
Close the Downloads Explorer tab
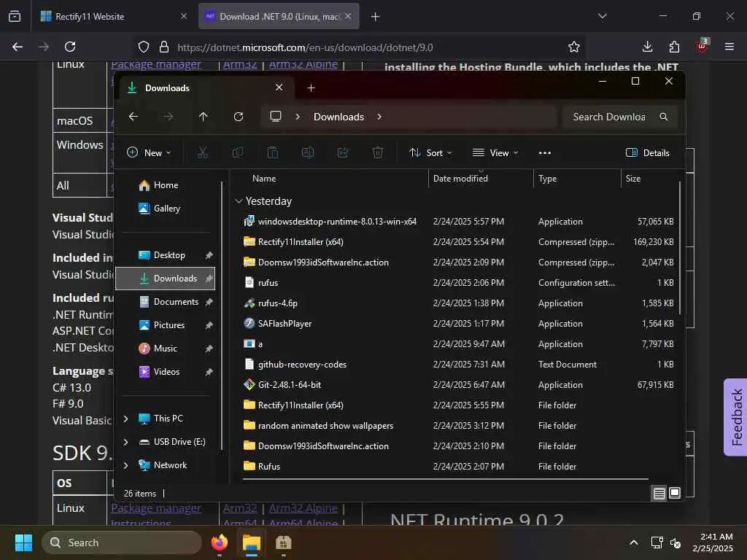click(x=279, y=87)
